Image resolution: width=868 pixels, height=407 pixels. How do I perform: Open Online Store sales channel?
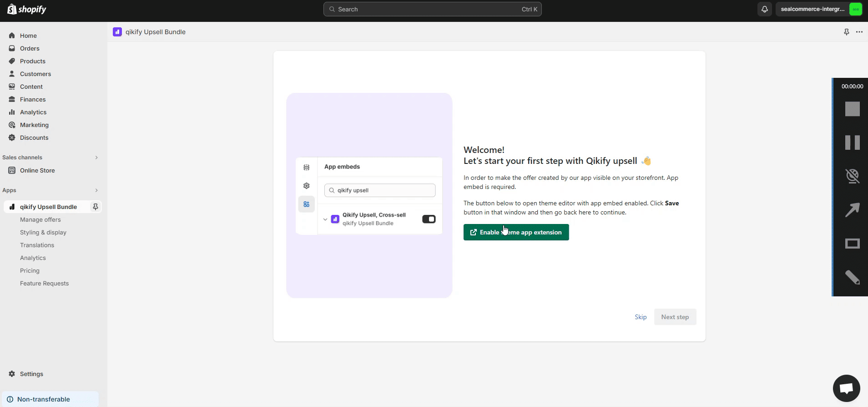[x=37, y=170]
